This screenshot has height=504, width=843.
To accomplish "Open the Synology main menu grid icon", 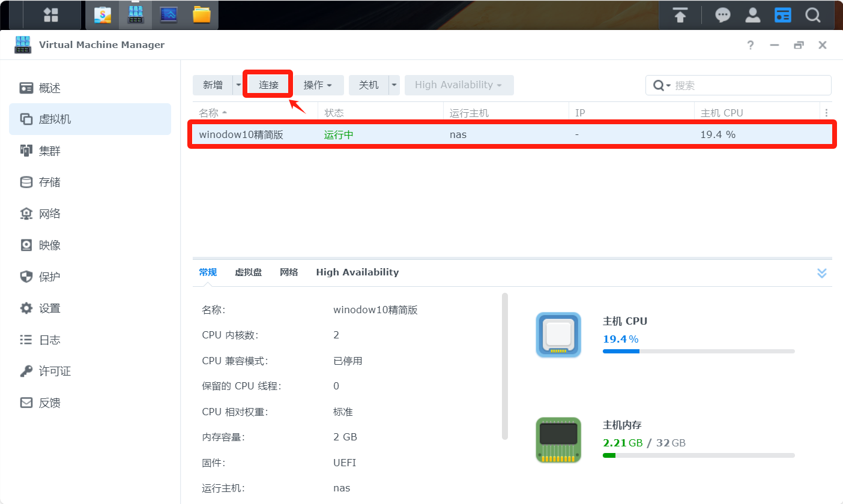I will point(50,15).
